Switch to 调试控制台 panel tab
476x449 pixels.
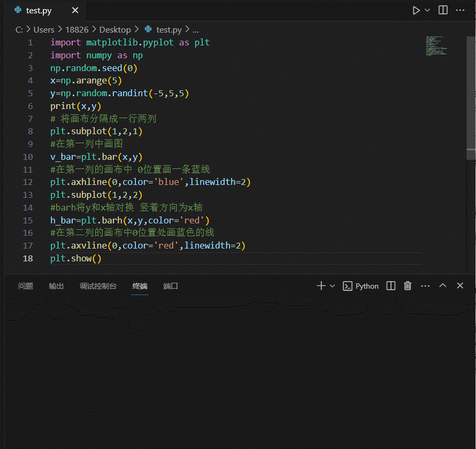point(98,286)
